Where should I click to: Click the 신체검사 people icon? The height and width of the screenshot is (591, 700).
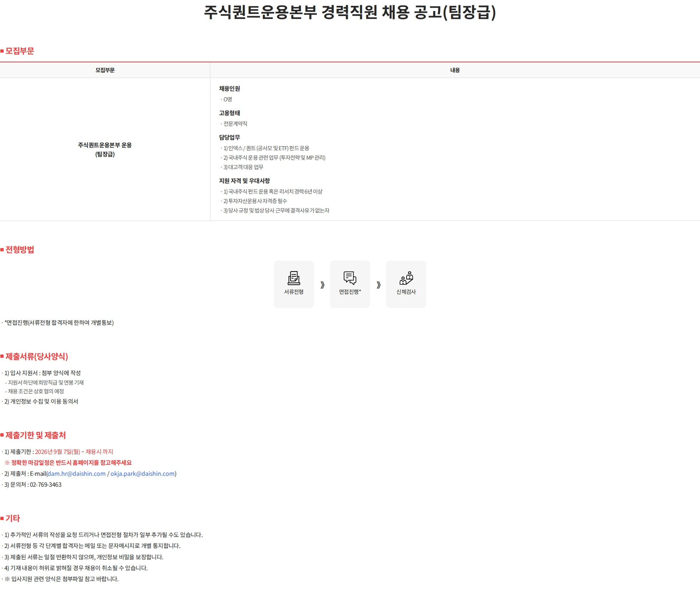pos(406,278)
